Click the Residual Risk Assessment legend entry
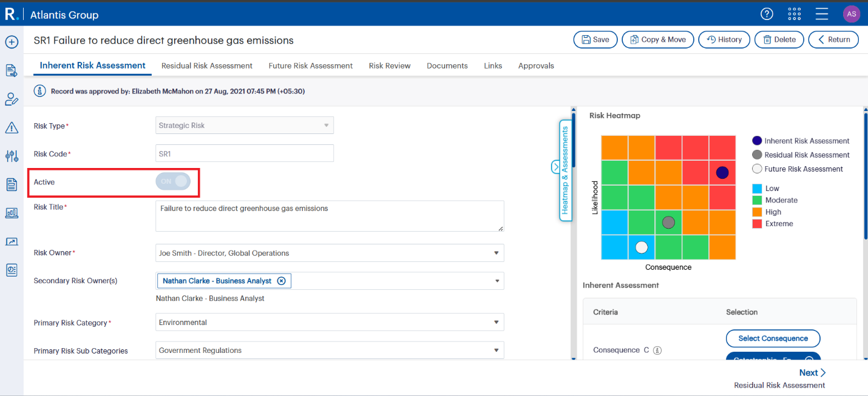 [x=801, y=155]
